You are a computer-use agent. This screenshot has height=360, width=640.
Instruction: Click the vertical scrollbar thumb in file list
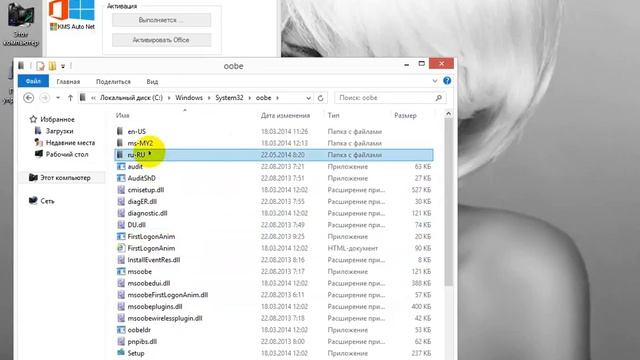pyautogui.click(x=448, y=202)
